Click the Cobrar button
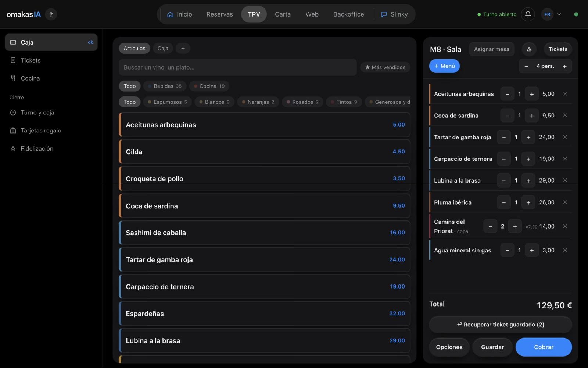The height and width of the screenshot is (368, 588). [x=544, y=347]
